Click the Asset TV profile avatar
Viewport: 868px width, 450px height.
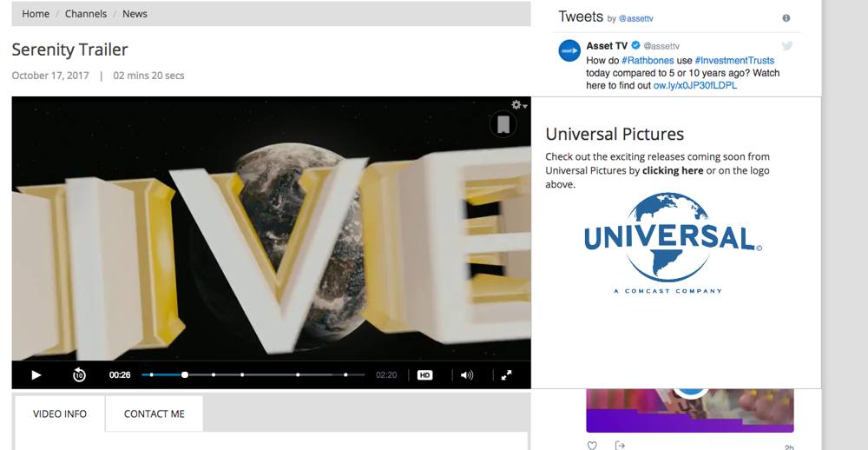point(569,50)
